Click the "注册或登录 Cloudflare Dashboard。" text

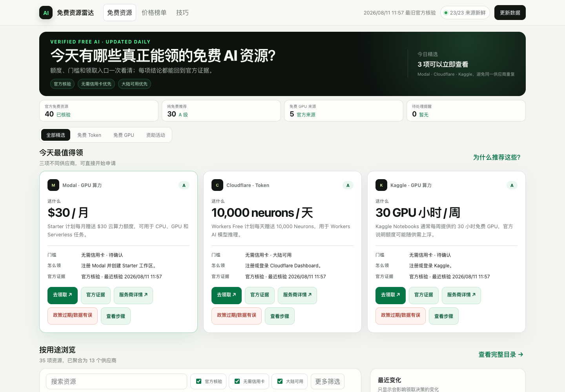(x=284, y=266)
